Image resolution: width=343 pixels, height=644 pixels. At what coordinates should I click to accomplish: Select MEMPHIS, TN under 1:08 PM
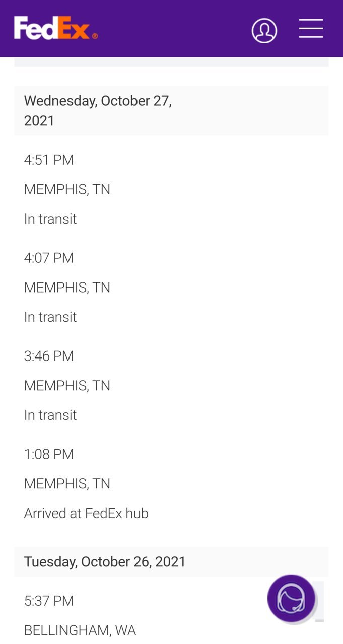(67, 484)
